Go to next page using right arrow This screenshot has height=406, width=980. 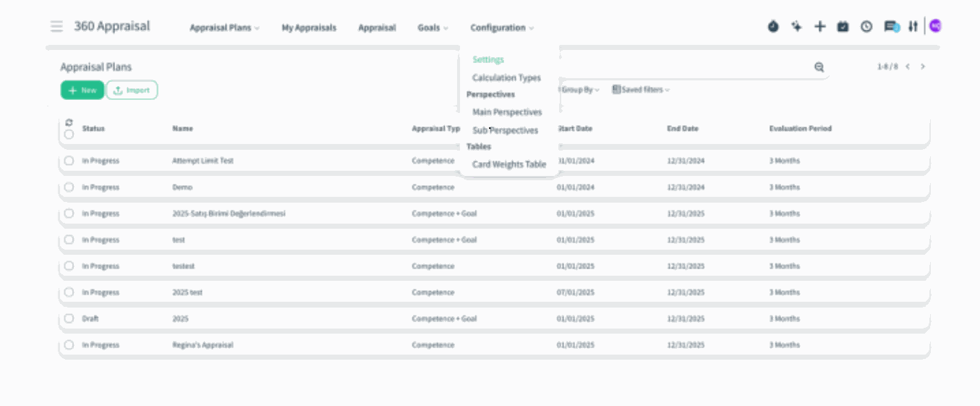tap(923, 67)
